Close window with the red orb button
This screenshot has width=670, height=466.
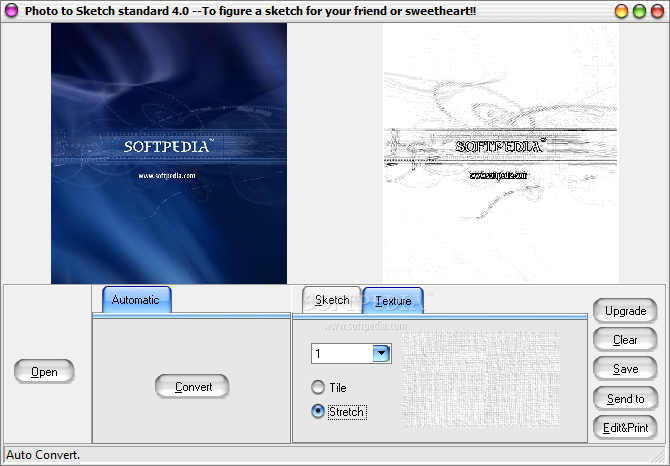point(657,11)
